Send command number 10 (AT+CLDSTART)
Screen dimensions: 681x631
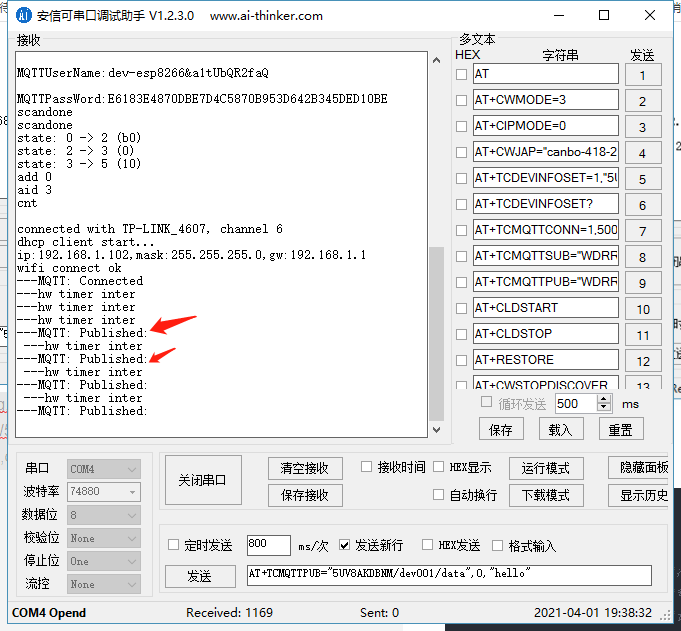[x=643, y=309]
